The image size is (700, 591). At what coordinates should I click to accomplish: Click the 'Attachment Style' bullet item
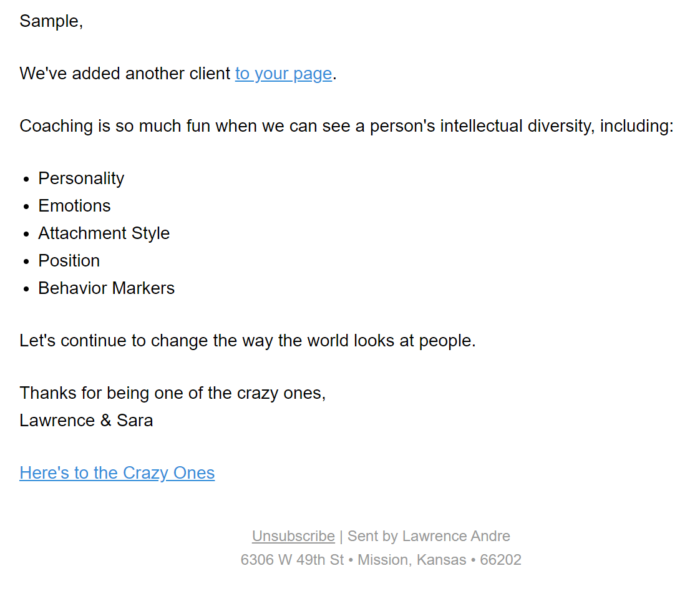pyautogui.click(x=104, y=233)
